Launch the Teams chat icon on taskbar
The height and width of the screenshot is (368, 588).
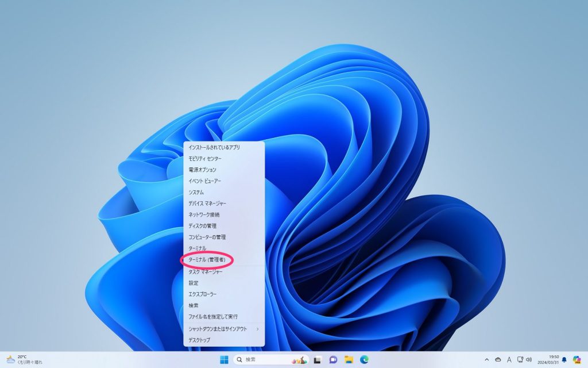tap(333, 360)
